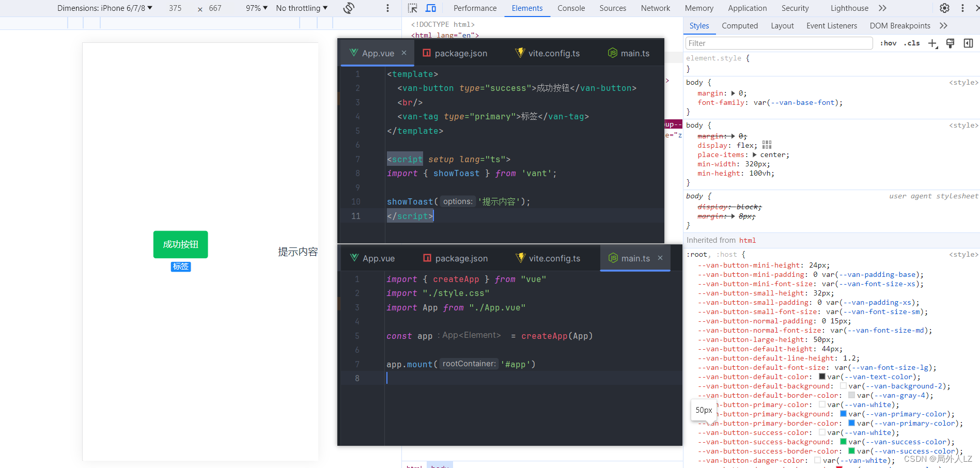Click the <!DOCTYPE html> node in DOM tree
The width and height of the screenshot is (980, 468).
click(443, 24)
